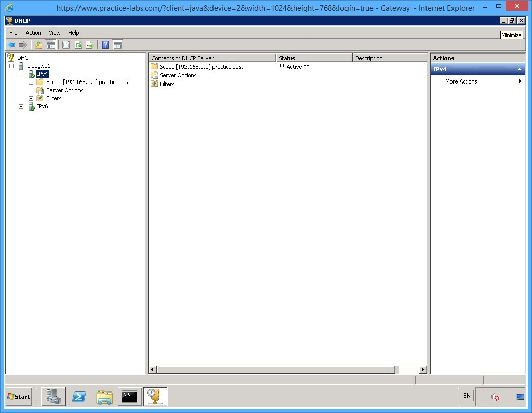Open Help using the question mark icon
This screenshot has width=532, height=413.
[105, 45]
